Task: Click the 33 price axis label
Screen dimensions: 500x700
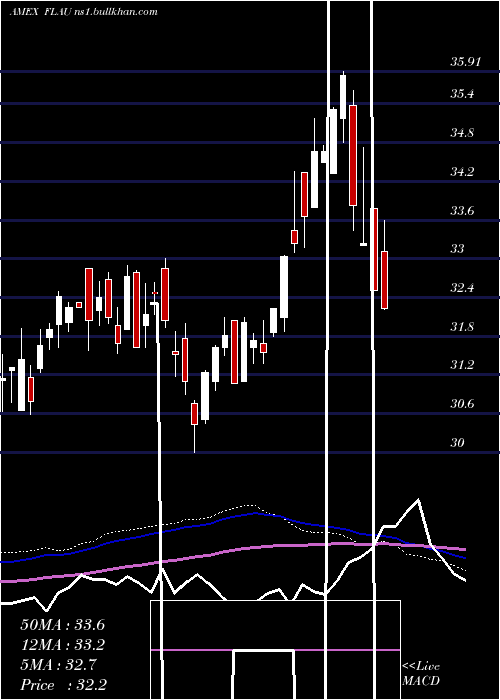Action: [457, 249]
